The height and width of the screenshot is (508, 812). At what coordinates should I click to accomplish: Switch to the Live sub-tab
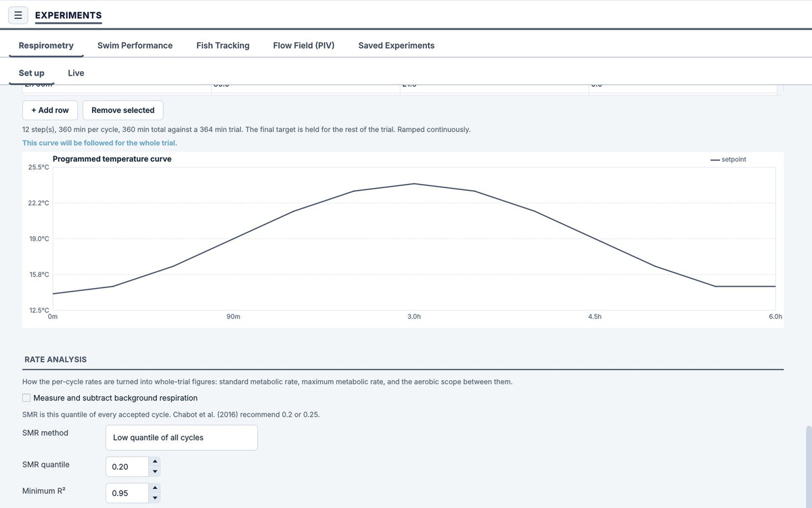tap(76, 73)
